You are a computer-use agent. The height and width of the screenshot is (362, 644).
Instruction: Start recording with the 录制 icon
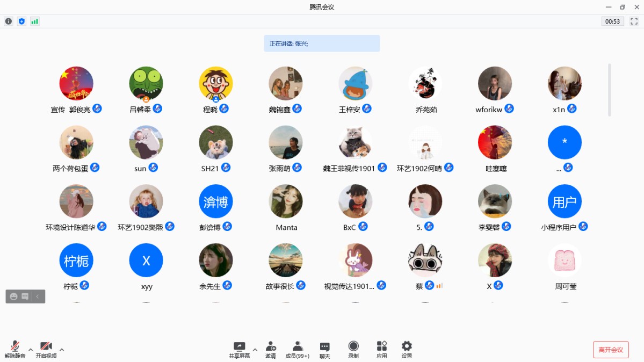tap(353, 350)
